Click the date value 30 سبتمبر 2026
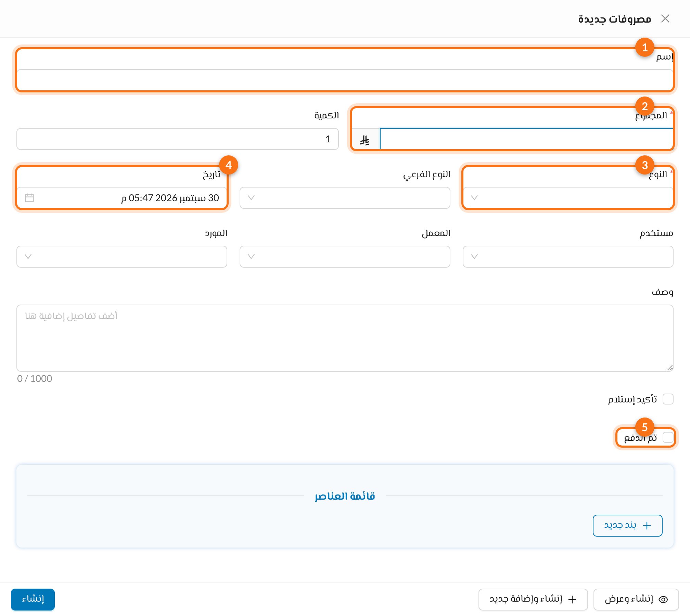Screen dimensions: 690x616 (170, 198)
